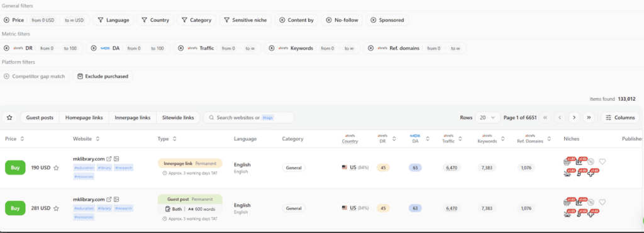
Task: Add the Ref. domains metric filter
Action: pyautogui.click(x=370, y=48)
